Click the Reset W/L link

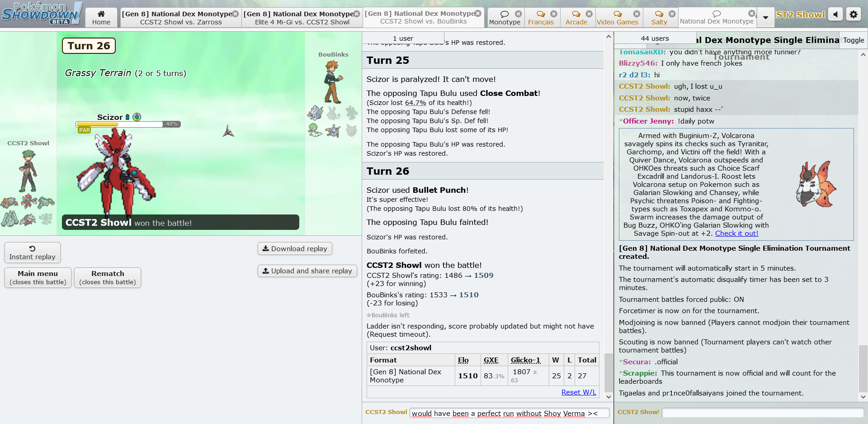pyautogui.click(x=579, y=392)
